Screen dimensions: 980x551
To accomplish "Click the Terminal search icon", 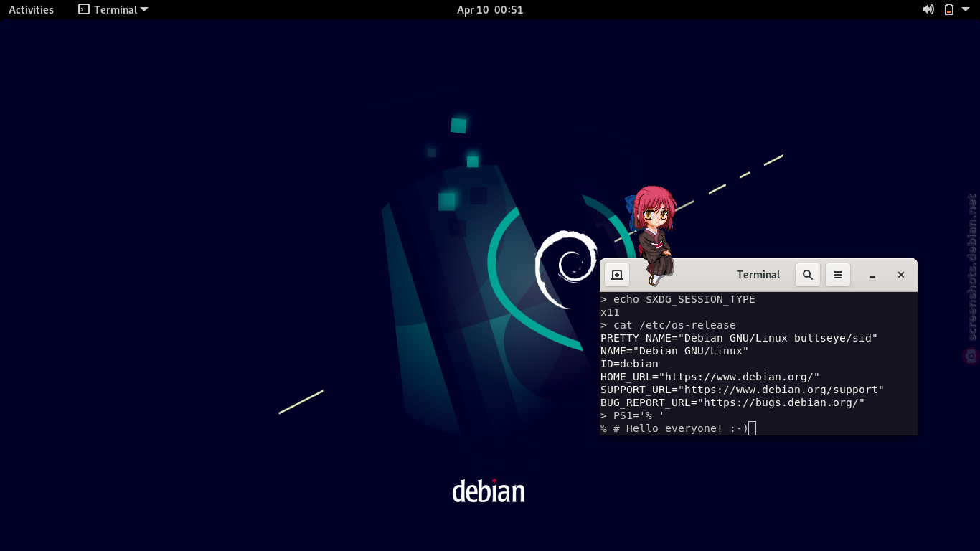I will click(x=808, y=275).
